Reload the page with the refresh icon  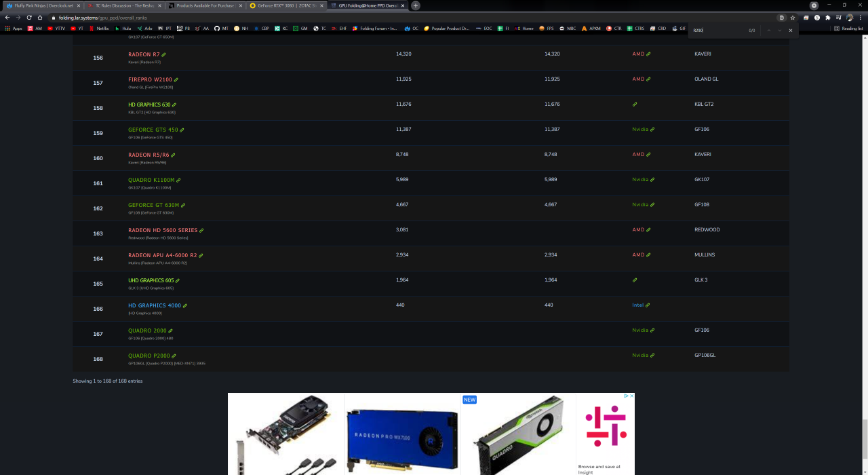[29, 17]
